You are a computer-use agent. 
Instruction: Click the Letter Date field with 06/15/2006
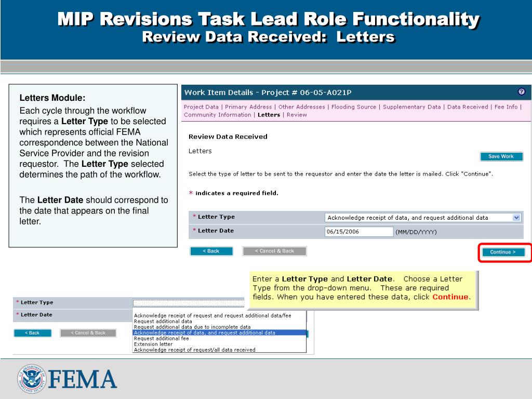pos(359,232)
